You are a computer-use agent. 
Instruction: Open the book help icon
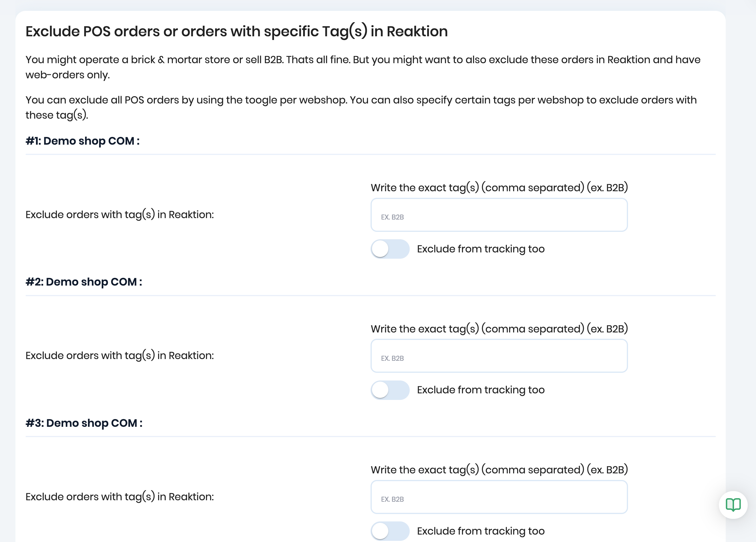[x=733, y=505]
